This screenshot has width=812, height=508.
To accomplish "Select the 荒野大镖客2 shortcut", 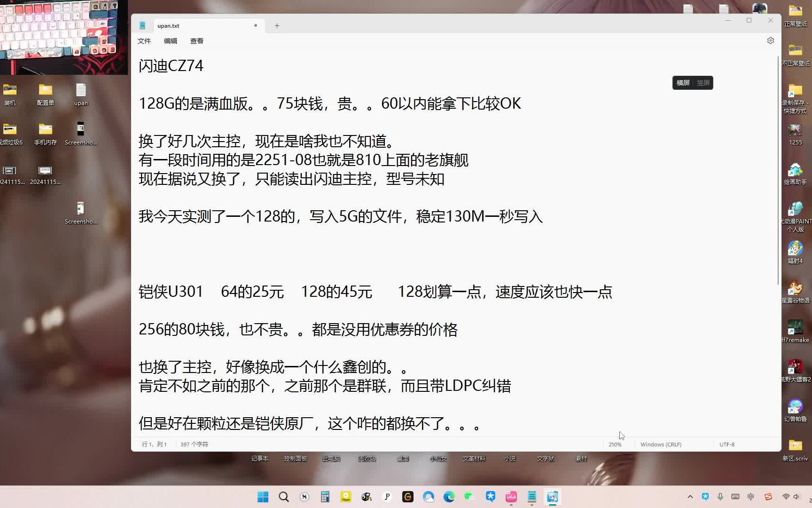I will click(x=795, y=371).
